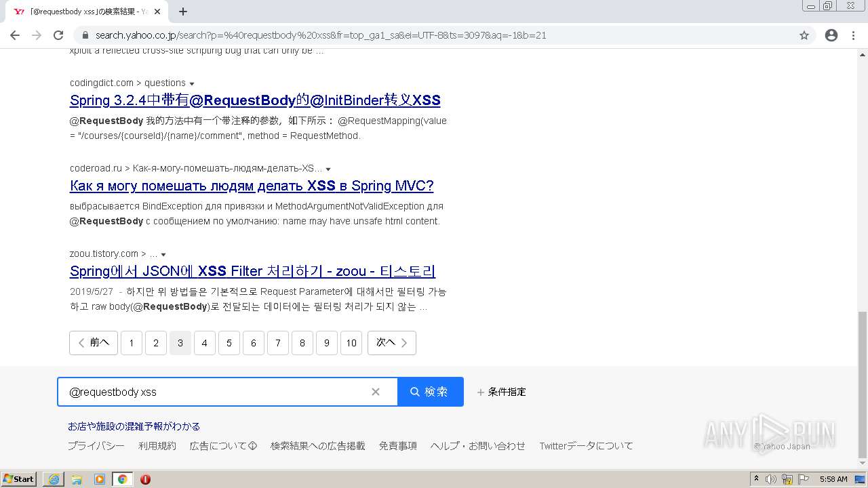This screenshot has height=488, width=868.
Task: Open 検索結果への広告掲載 footer link
Action: click(x=318, y=446)
